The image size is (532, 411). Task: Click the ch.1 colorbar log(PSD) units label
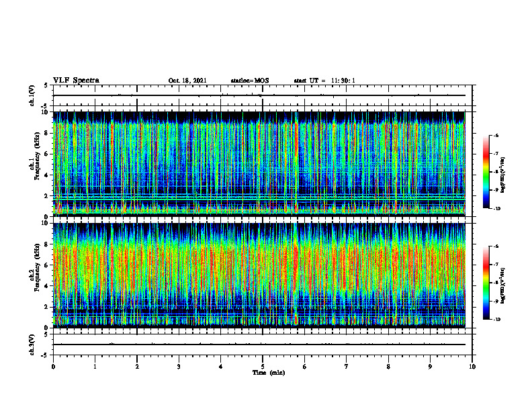click(x=504, y=175)
